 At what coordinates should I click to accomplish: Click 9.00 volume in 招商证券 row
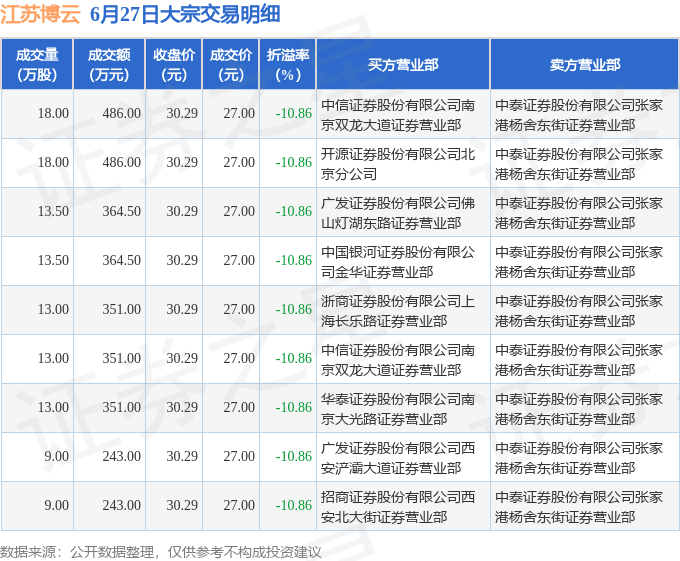56,506
